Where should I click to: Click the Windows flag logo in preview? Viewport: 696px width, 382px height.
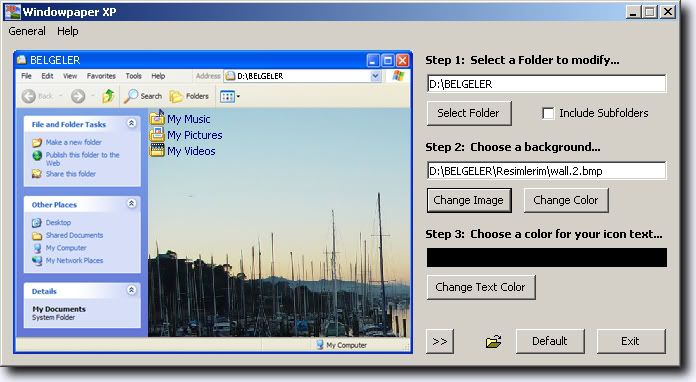click(398, 76)
